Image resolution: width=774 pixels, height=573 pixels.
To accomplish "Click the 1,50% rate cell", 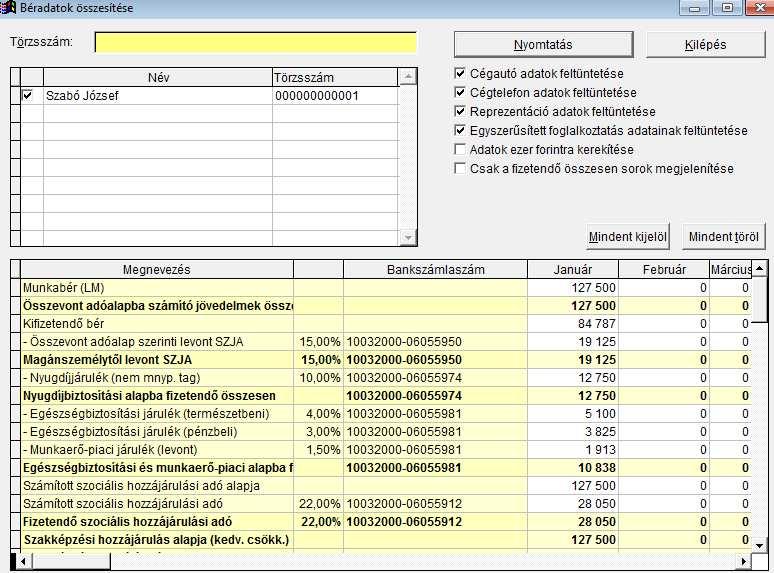I will (x=319, y=450).
